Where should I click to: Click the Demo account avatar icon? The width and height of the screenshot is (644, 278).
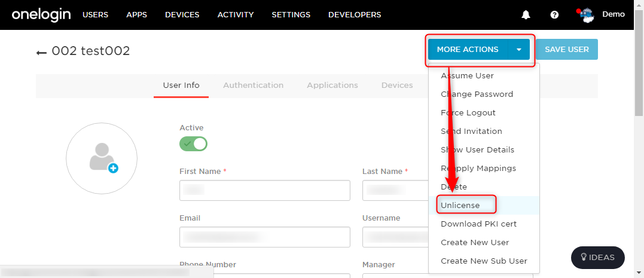(x=585, y=15)
